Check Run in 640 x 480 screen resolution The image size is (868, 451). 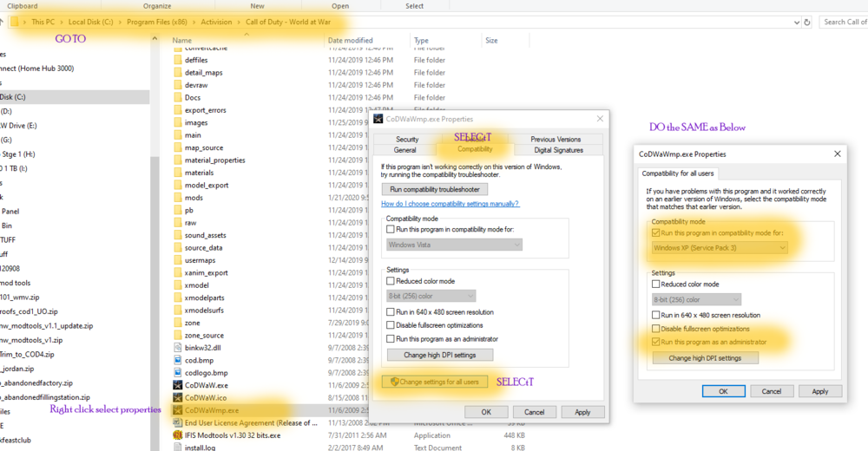(x=391, y=311)
